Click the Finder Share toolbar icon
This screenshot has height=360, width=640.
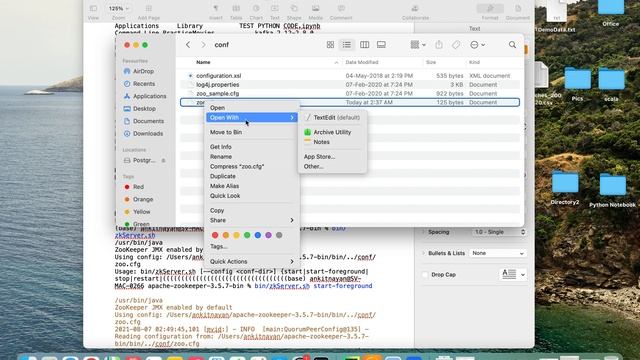point(439,45)
